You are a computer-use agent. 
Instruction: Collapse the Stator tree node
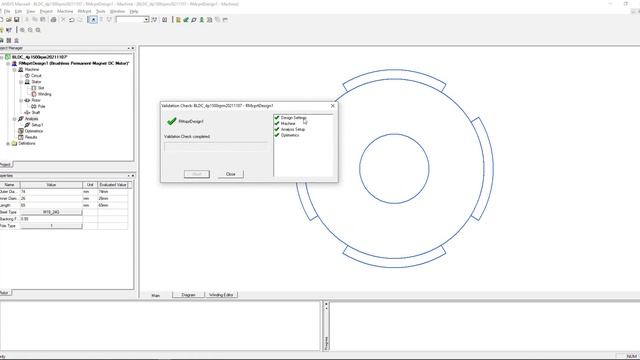pos(21,82)
